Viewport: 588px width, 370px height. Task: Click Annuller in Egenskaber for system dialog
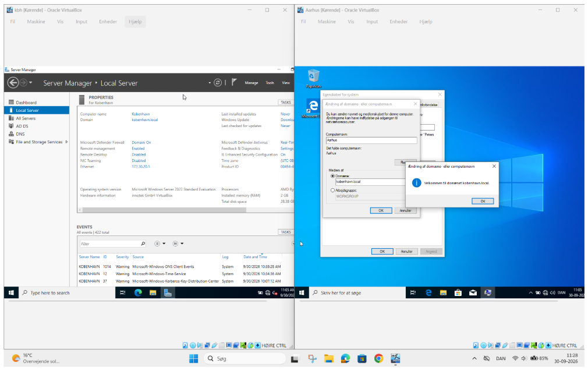[406, 251]
